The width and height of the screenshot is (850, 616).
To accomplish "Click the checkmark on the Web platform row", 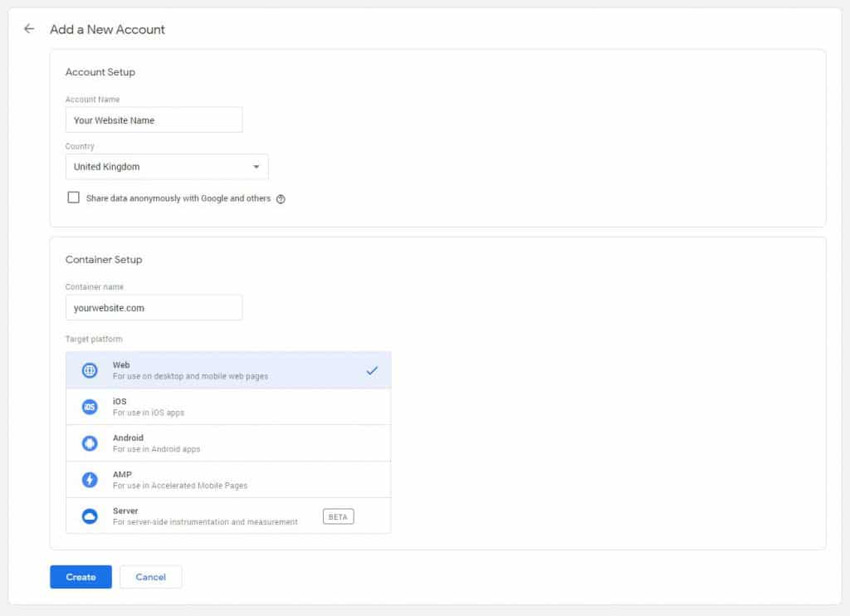I will pyautogui.click(x=372, y=370).
